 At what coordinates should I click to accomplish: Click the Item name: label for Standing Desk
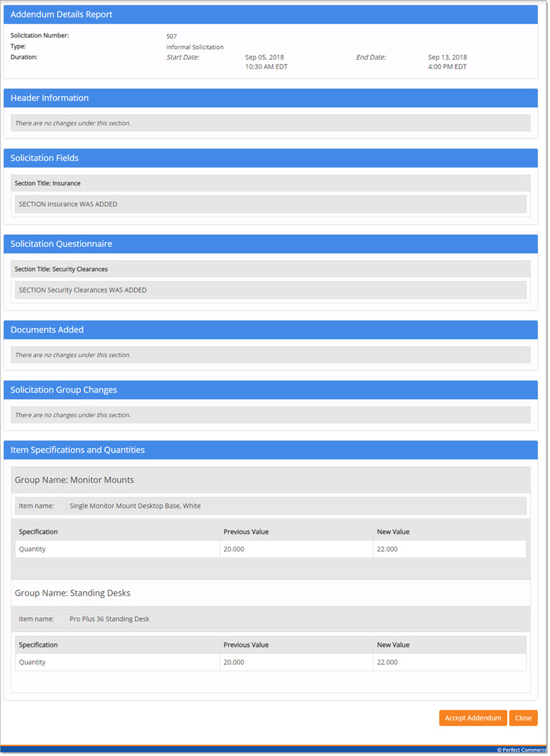click(x=36, y=618)
